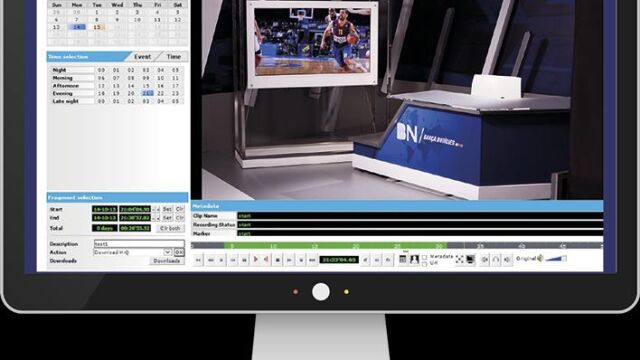
Task: Open the calendar grid icon in player toolbar
Action: 402,259
